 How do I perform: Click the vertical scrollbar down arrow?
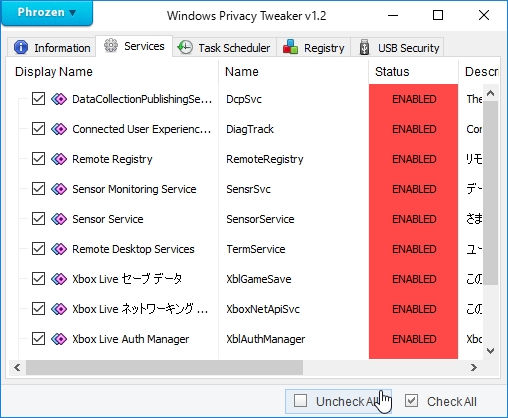(490, 351)
